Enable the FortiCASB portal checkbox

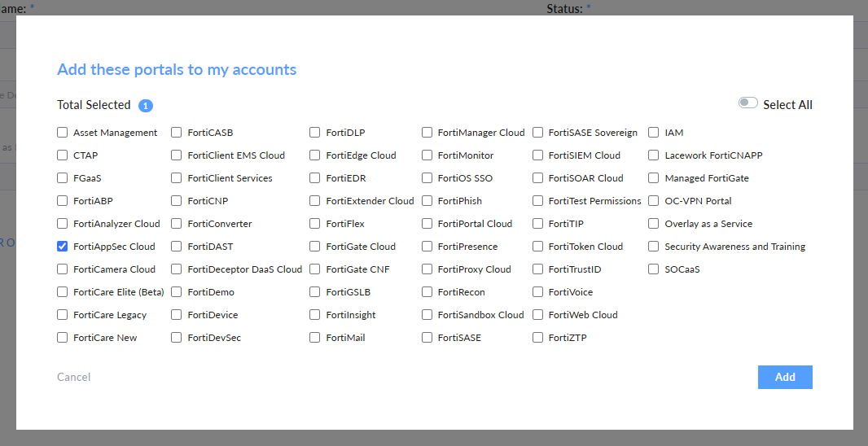click(177, 133)
